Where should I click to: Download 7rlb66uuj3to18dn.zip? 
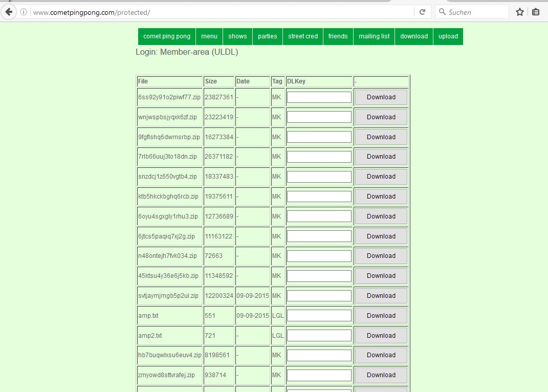tap(381, 157)
